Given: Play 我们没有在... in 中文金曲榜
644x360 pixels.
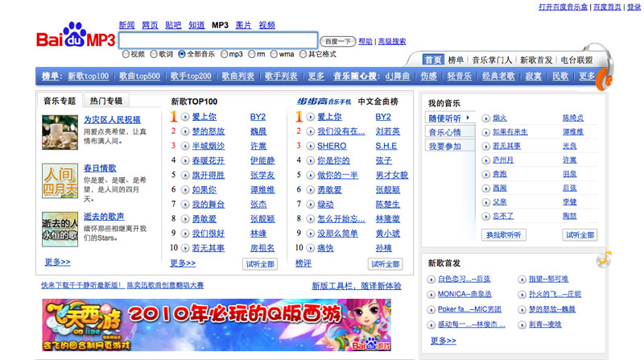Looking at the screenshot, I should coord(311,131).
